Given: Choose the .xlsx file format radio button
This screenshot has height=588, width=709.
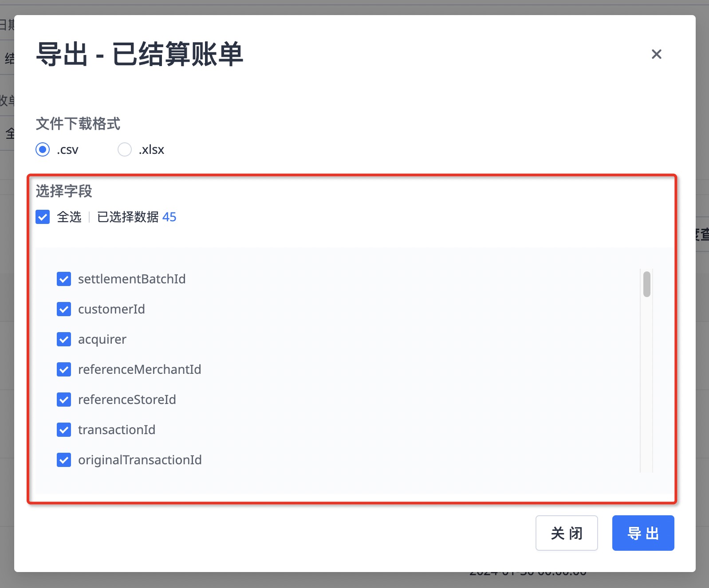Looking at the screenshot, I should tap(125, 149).
